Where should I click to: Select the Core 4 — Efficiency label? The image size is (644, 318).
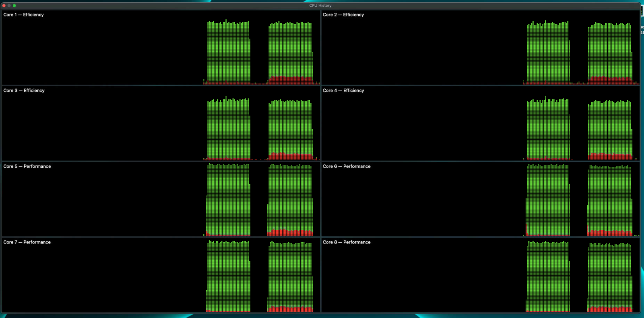tap(343, 91)
